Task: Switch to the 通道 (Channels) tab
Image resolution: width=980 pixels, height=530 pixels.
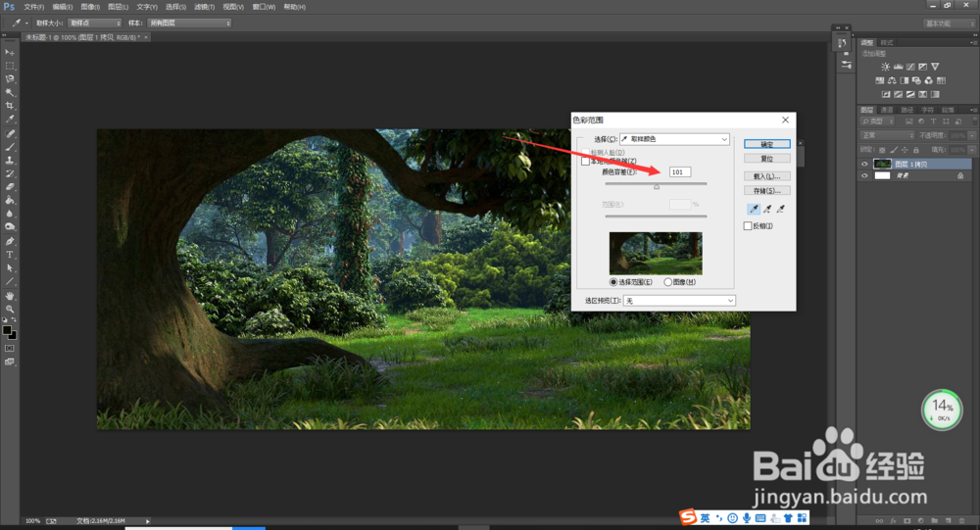Action: click(x=887, y=110)
